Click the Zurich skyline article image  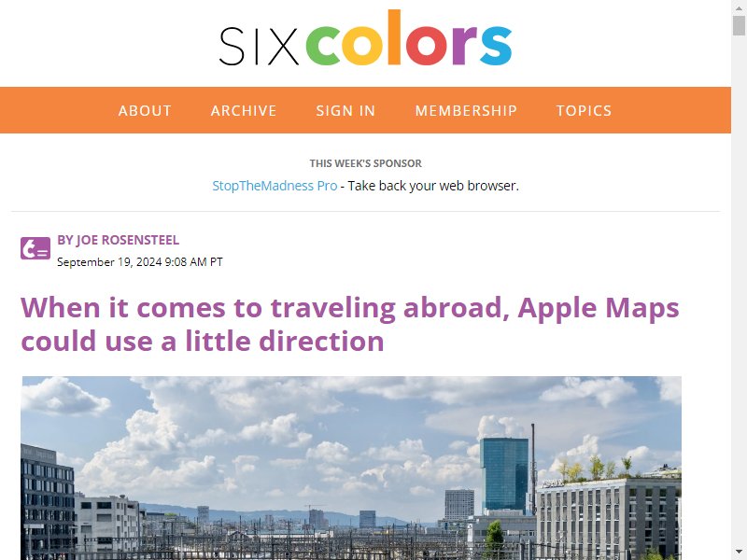click(x=352, y=469)
